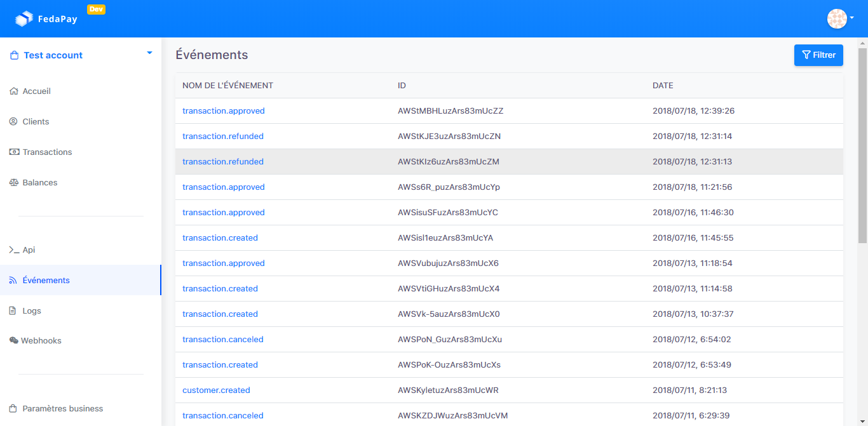Click date 2018/07/18, 12:39:26
The image size is (868, 426).
tap(694, 110)
